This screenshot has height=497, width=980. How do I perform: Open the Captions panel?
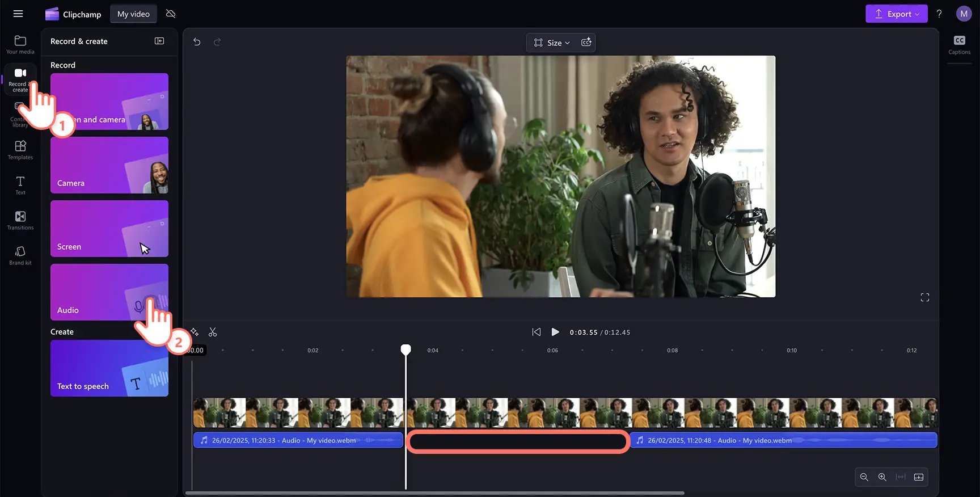pyautogui.click(x=959, y=44)
